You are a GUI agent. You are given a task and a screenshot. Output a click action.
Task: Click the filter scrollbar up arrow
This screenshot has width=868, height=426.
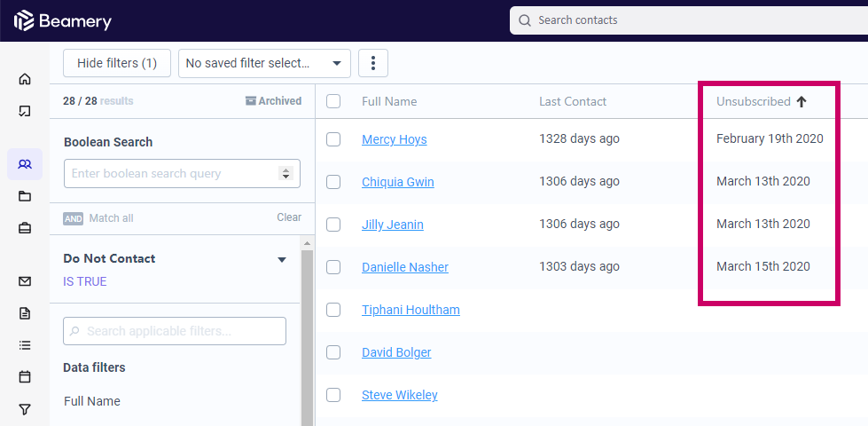[307, 243]
